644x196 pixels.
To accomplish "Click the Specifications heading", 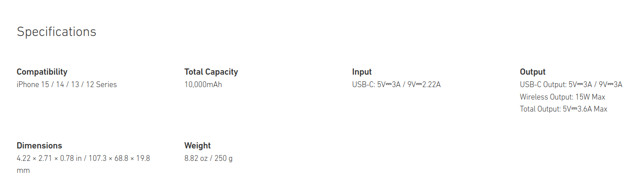I will click(x=56, y=32).
